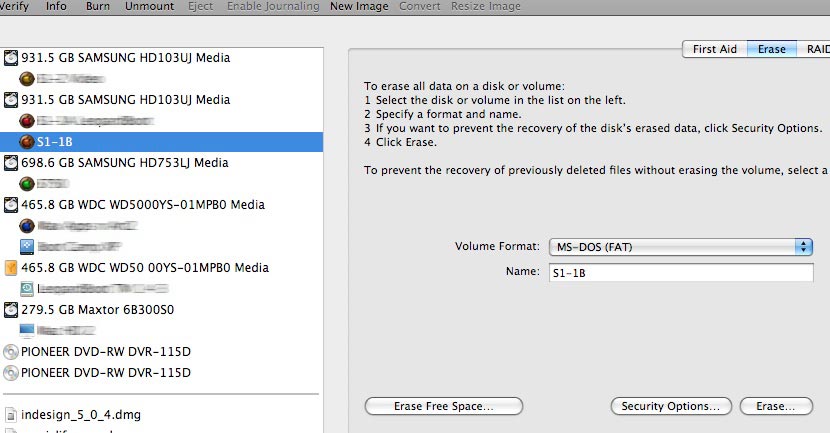Screen dimensions: 830x433
Task: Open the Volume Format dropdown showing MS-DOS (FAT)
Action: 681,247
